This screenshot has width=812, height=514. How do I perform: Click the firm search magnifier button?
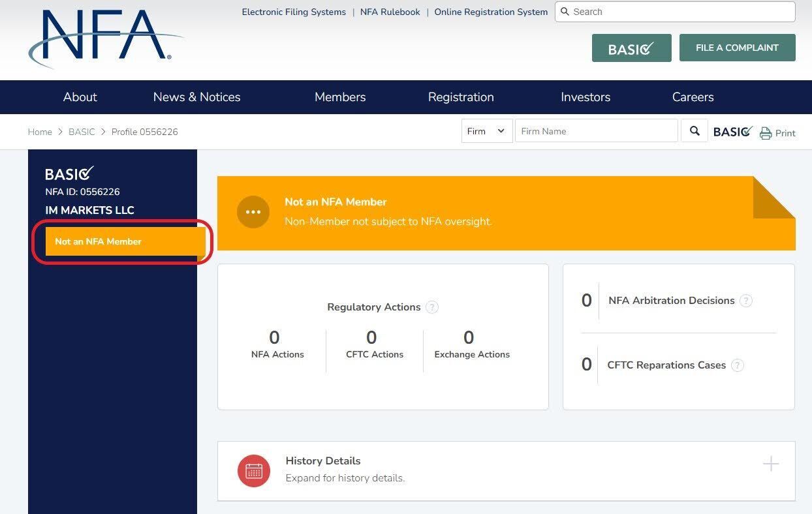pyautogui.click(x=695, y=131)
